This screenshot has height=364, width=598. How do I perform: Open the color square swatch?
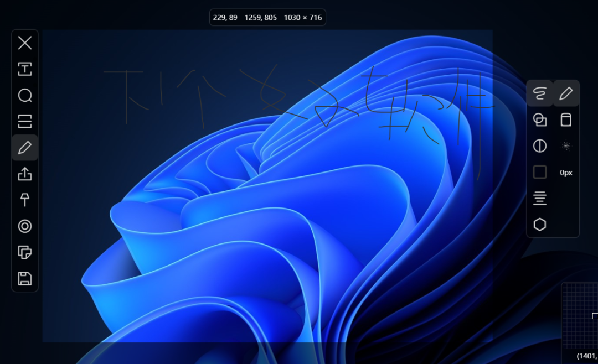[540, 172]
